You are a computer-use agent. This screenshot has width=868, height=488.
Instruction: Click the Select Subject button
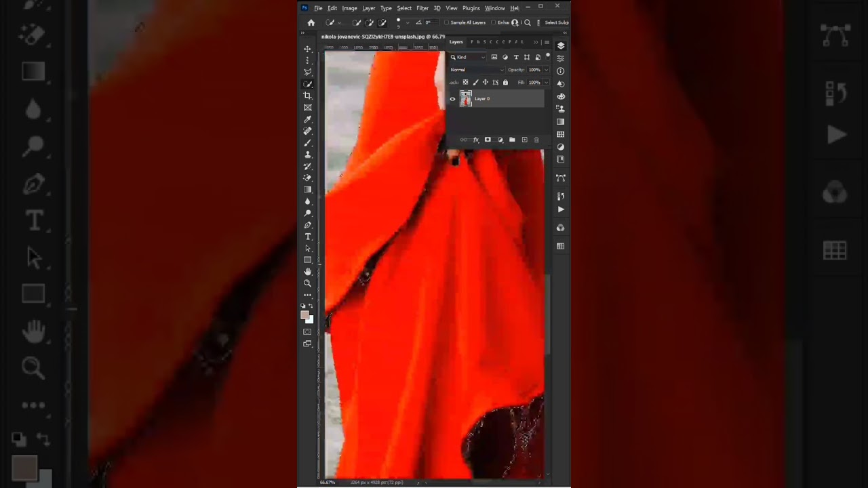click(557, 22)
